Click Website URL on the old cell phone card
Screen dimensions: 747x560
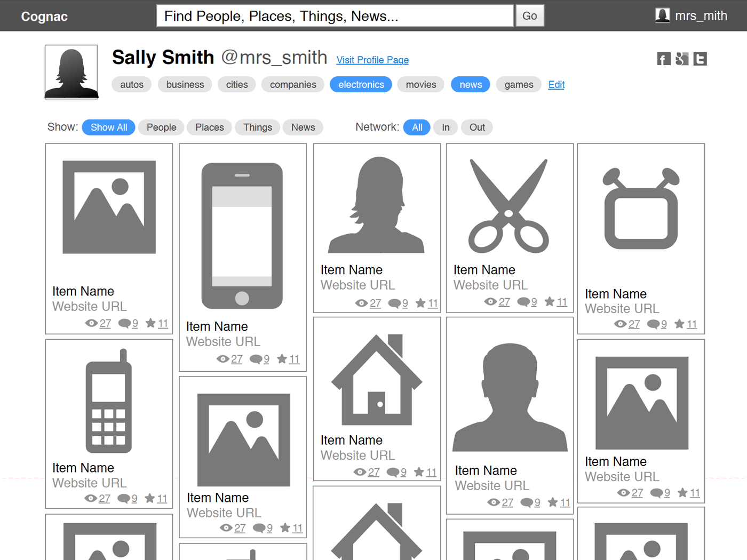90,483
